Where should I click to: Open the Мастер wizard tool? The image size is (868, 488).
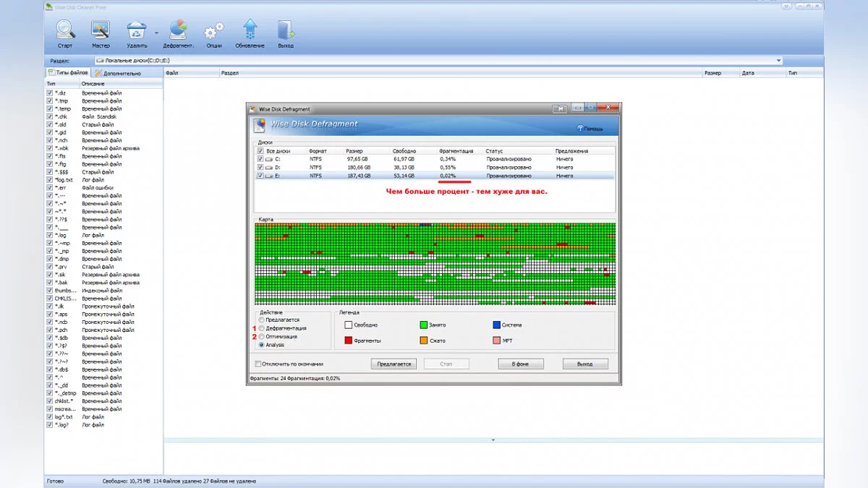[x=101, y=30]
